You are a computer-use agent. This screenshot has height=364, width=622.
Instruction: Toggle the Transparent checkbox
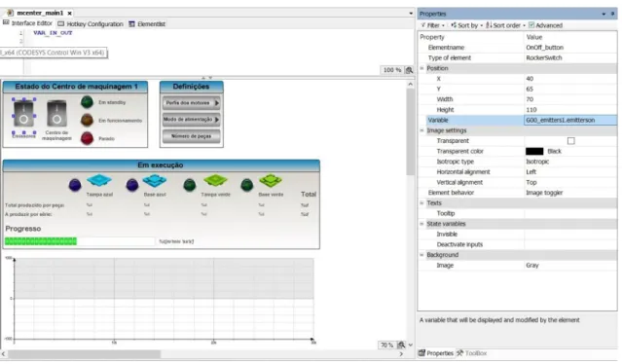pyautogui.click(x=570, y=141)
